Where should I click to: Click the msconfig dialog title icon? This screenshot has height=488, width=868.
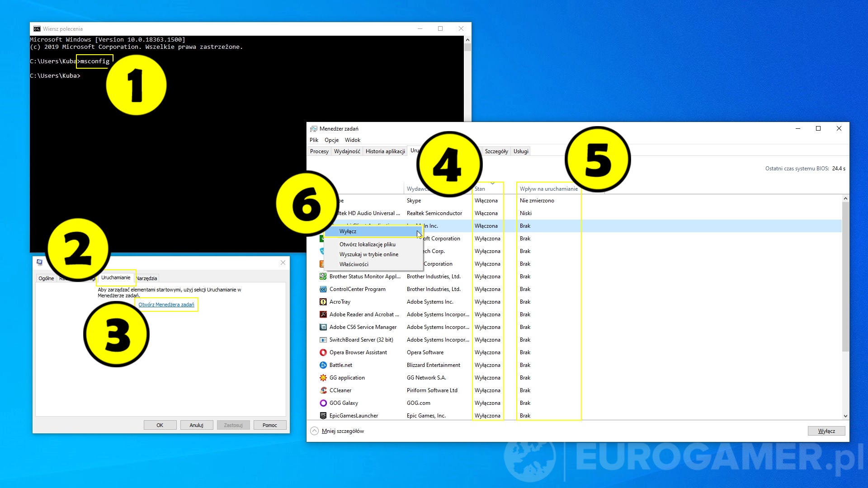click(x=40, y=262)
